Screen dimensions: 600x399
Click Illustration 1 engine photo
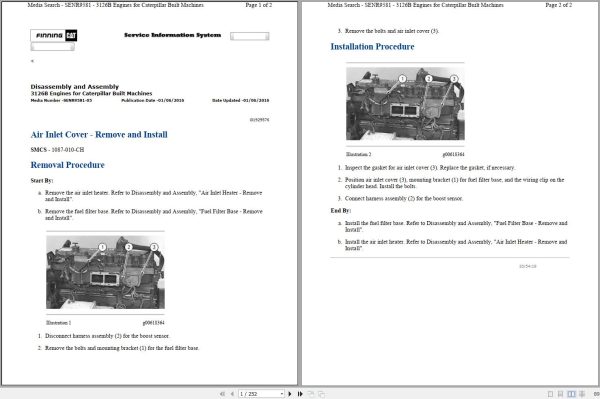point(105,272)
